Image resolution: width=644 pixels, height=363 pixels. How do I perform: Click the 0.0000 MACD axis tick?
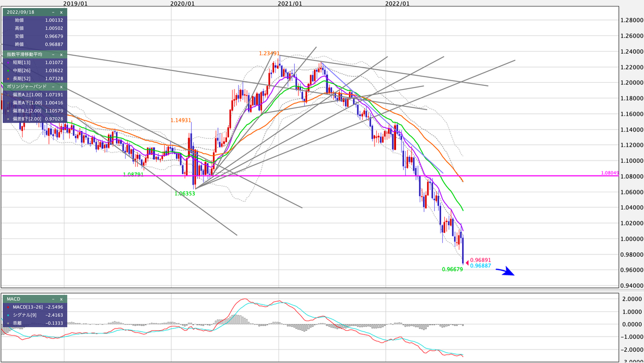coord(633,324)
